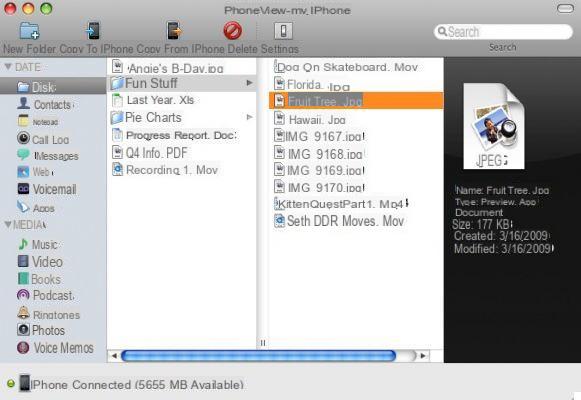Collapse the MEDIA section triangle
This screenshot has height=400, width=581.
pyautogui.click(x=8, y=224)
